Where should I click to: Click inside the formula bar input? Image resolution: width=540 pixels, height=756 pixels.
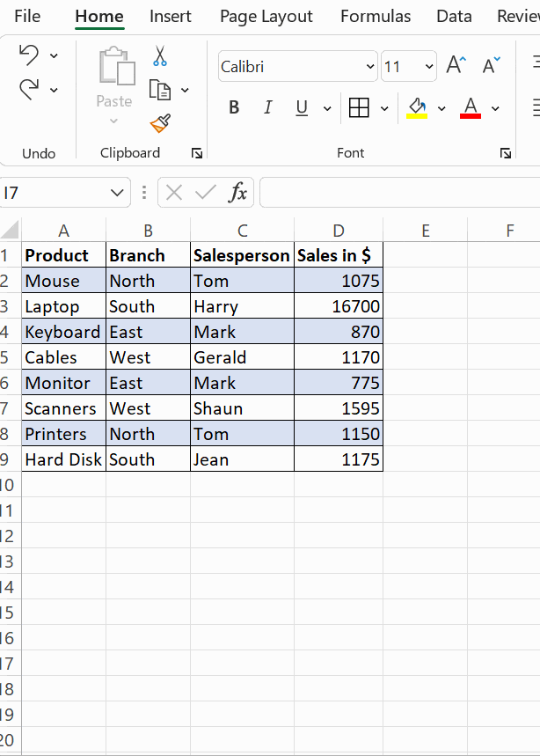coord(400,193)
